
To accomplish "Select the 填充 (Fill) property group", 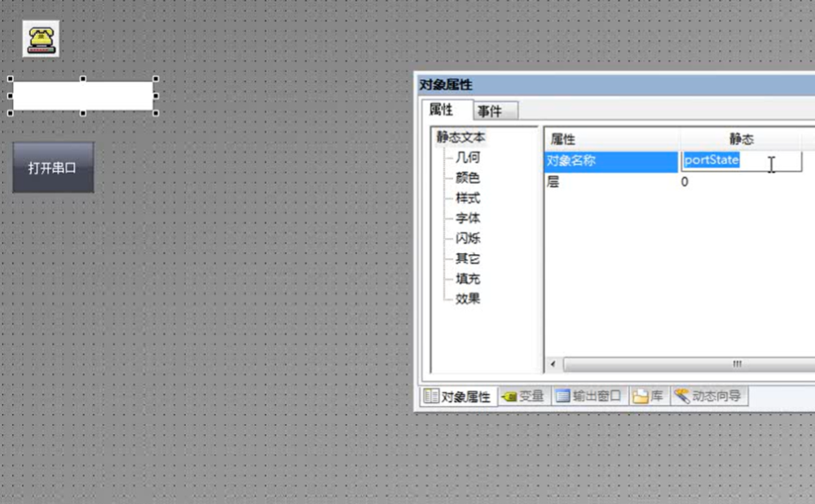I will coord(468,278).
